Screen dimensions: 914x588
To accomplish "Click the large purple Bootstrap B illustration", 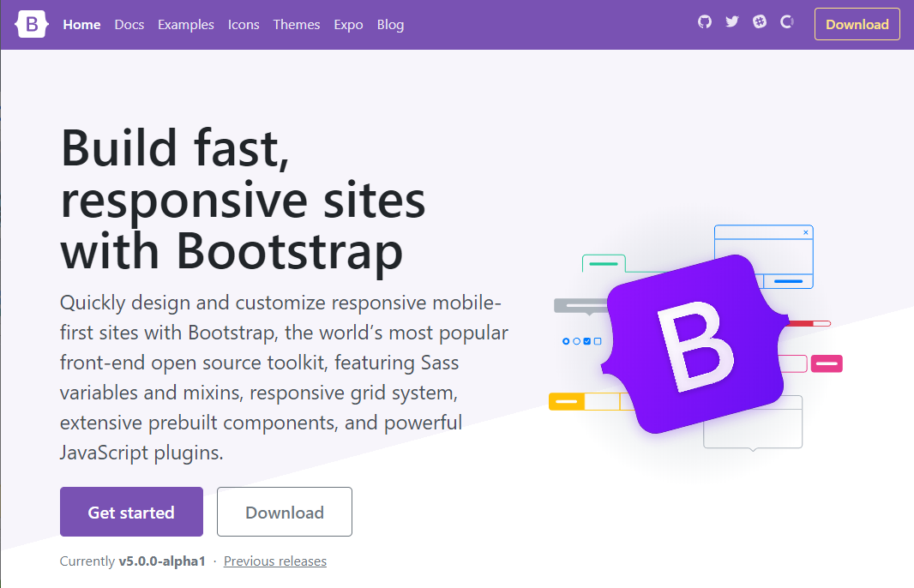I will click(695, 345).
